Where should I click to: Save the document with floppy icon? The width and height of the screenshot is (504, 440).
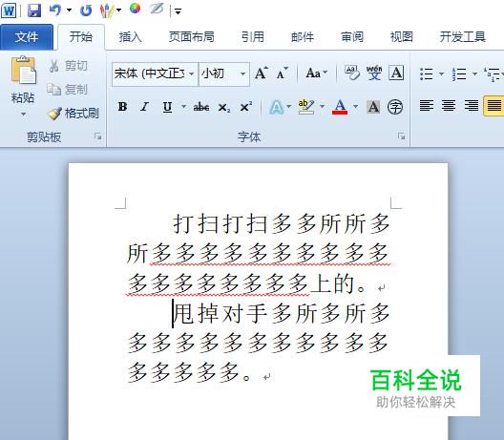(34, 10)
